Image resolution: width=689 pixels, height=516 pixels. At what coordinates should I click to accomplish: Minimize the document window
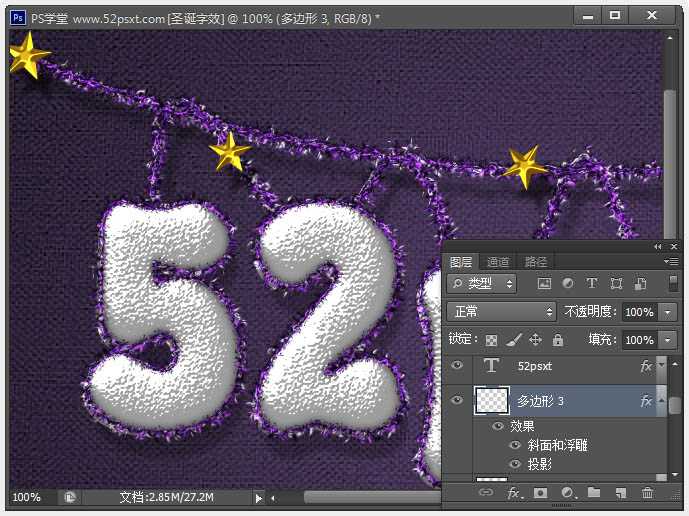tap(588, 17)
